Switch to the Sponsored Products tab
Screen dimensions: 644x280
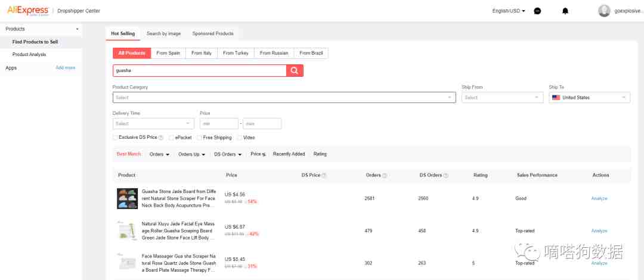(x=213, y=34)
